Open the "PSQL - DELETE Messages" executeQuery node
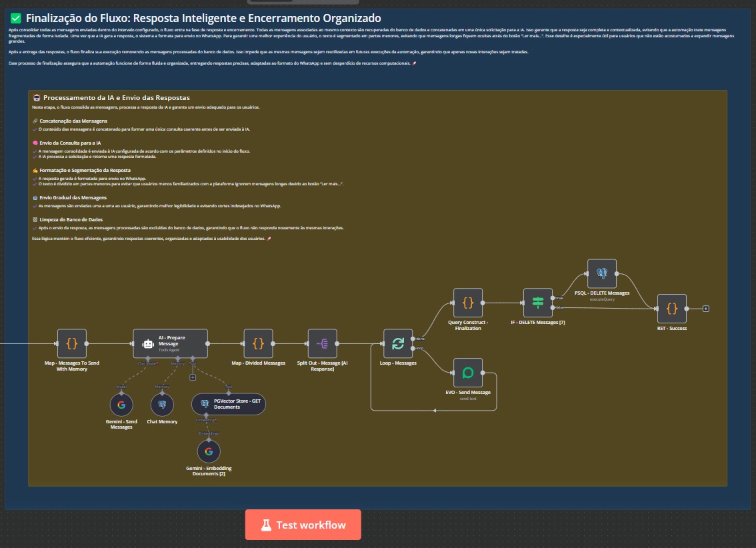756x548 pixels. pos(602,273)
